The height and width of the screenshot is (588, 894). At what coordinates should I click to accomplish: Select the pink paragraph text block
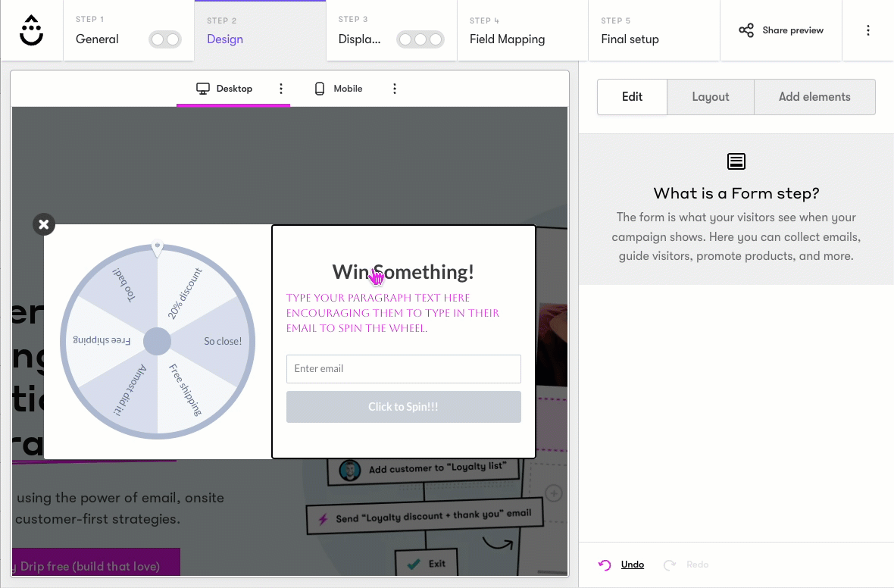393,312
